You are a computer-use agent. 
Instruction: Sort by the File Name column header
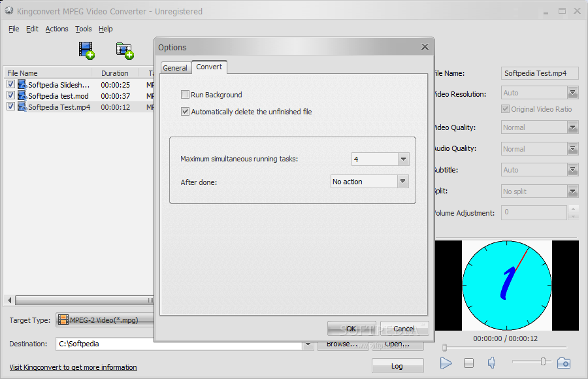[48, 73]
